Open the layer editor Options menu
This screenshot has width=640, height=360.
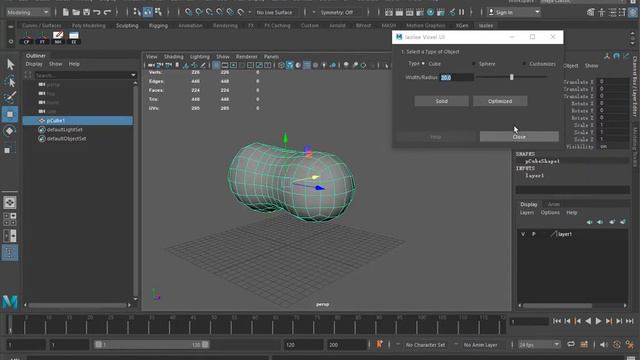550,213
